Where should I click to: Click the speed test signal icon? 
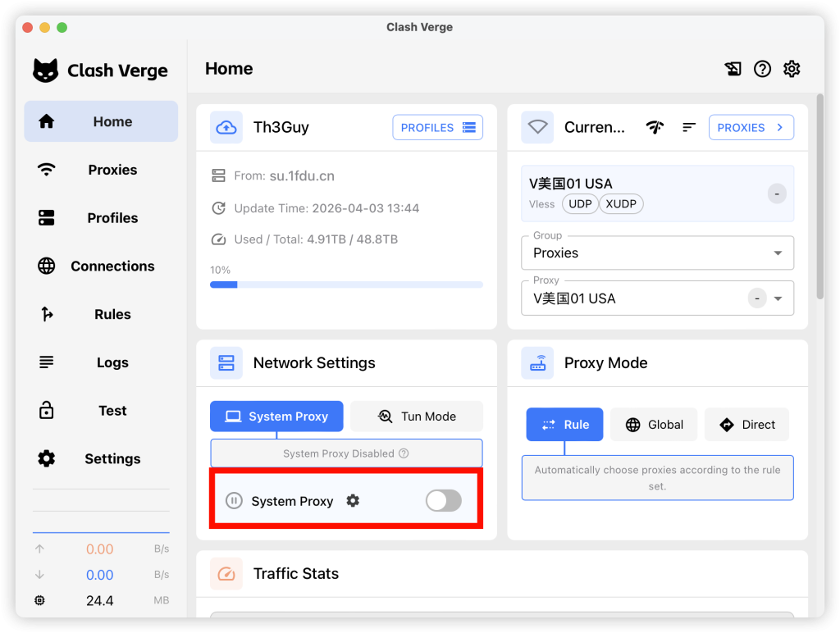pyautogui.click(x=655, y=127)
